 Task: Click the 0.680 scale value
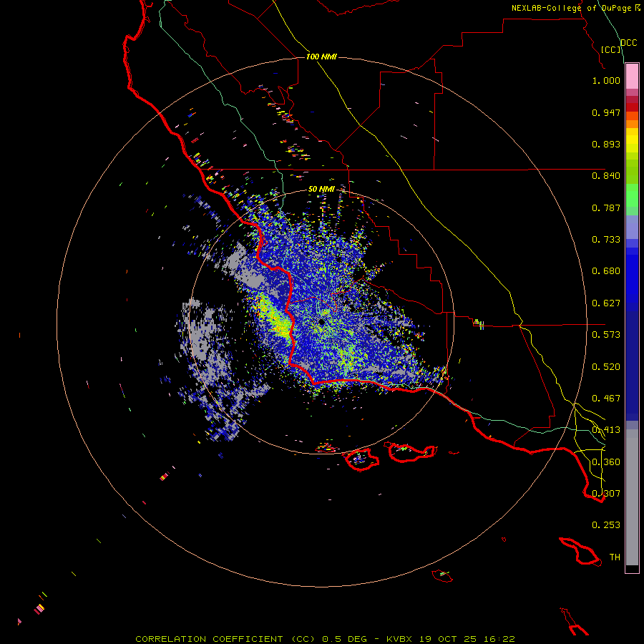606,271
